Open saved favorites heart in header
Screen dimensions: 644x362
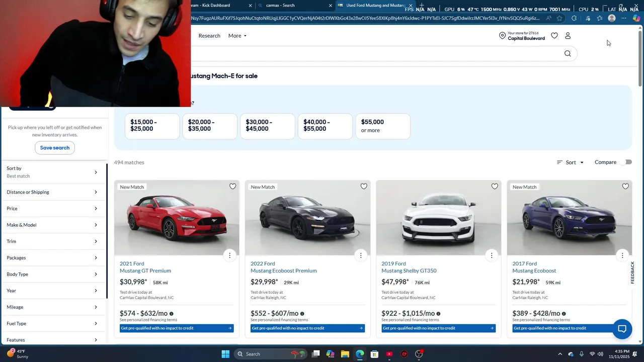[554, 36]
